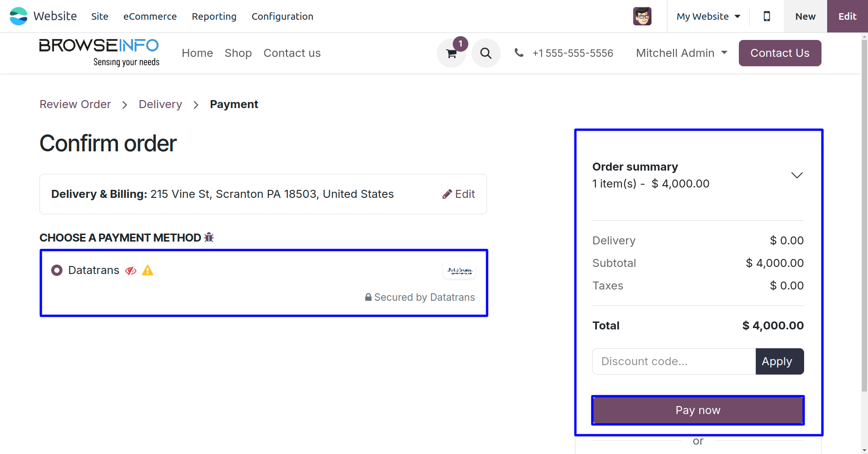This screenshot has height=454, width=868.
Task: Click the debug bug icon beside payment method
Action: 209,238
